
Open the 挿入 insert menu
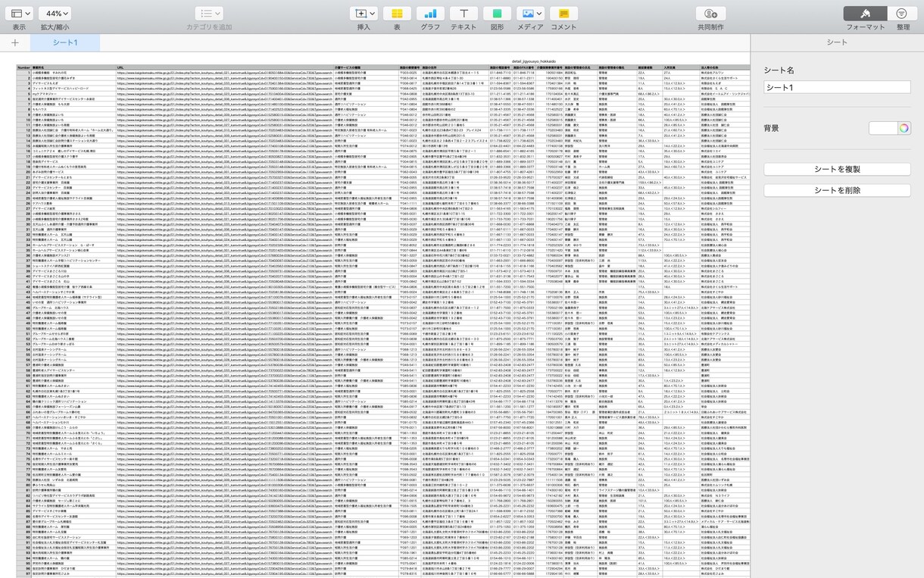pyautogui.click(x=364, y=14)
